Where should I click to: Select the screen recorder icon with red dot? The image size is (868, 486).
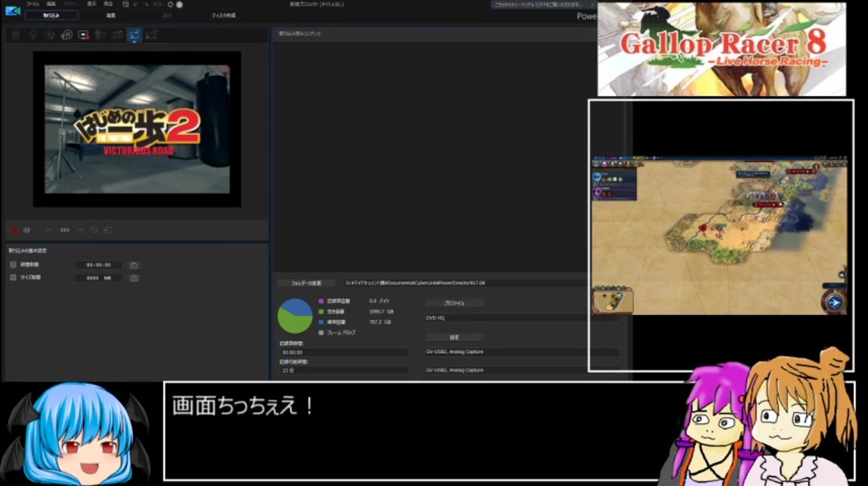click(x=83, y=35)
